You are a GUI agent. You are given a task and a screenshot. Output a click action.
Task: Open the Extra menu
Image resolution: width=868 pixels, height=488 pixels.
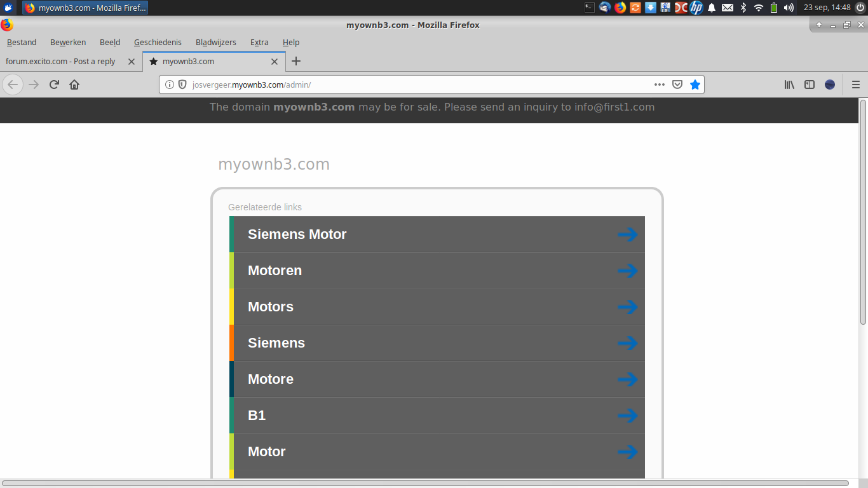click(259, 43)
